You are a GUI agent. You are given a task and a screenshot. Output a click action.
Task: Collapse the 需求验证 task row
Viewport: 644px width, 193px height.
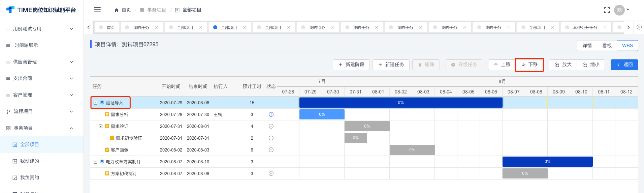100,126
